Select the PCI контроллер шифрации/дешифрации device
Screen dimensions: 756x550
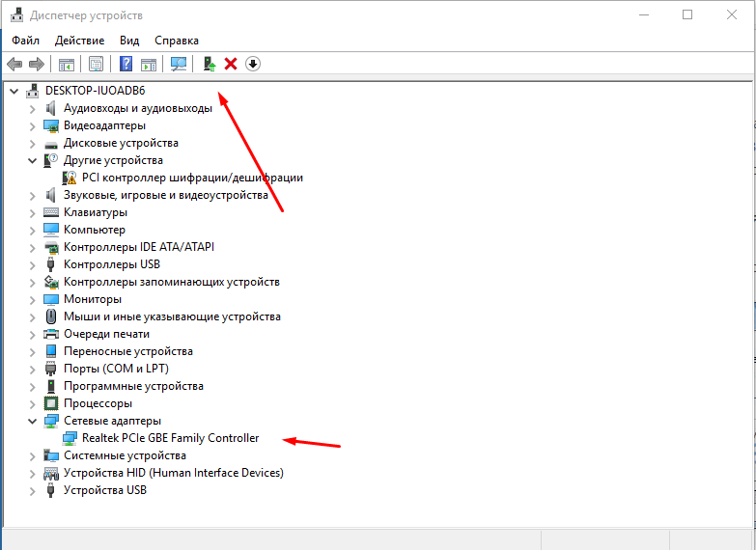coord(192,178)
